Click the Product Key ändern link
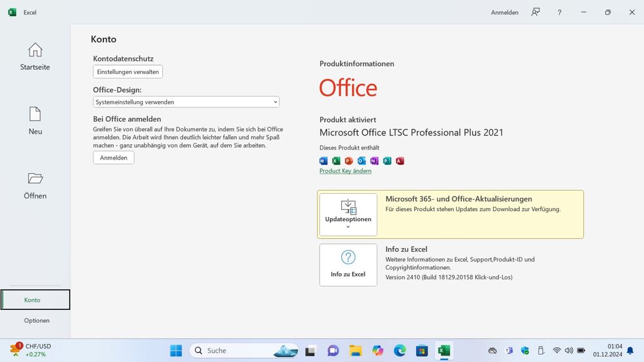The image size is (644, 362). pos(345,171)
